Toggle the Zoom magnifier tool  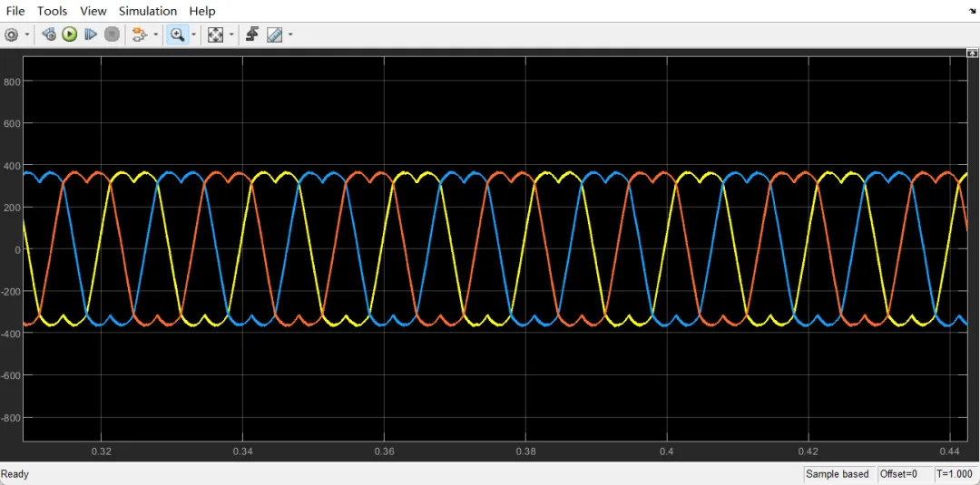(x=178, y=35)
